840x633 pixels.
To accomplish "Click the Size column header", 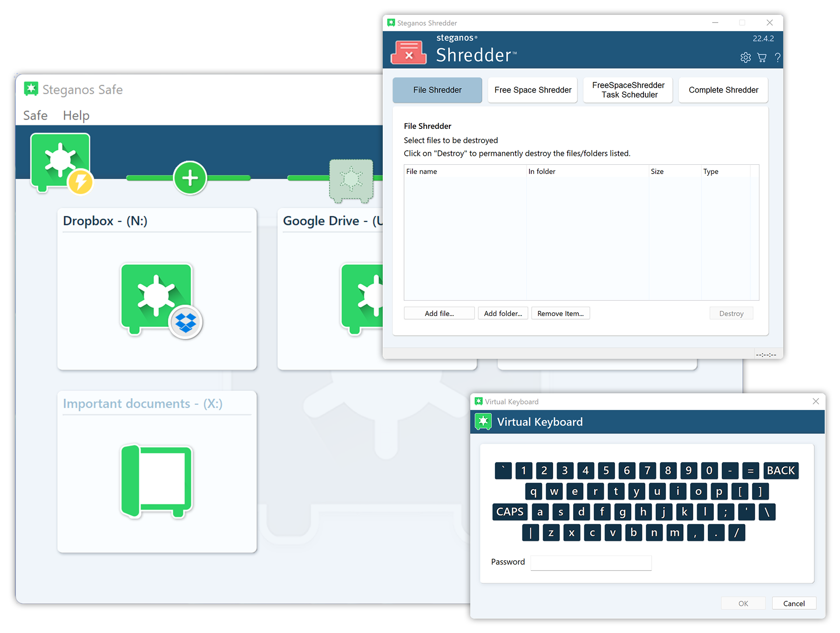I will click(675, 171).
